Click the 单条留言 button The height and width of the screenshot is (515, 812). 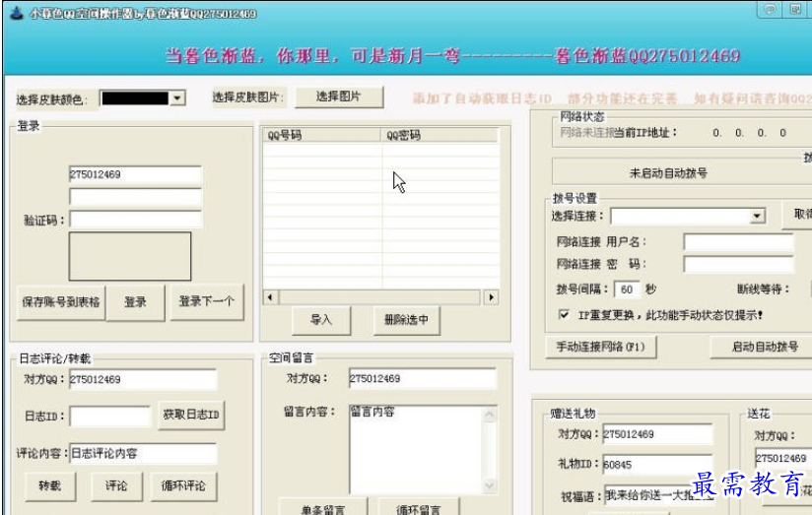click(x=323, y=507)
